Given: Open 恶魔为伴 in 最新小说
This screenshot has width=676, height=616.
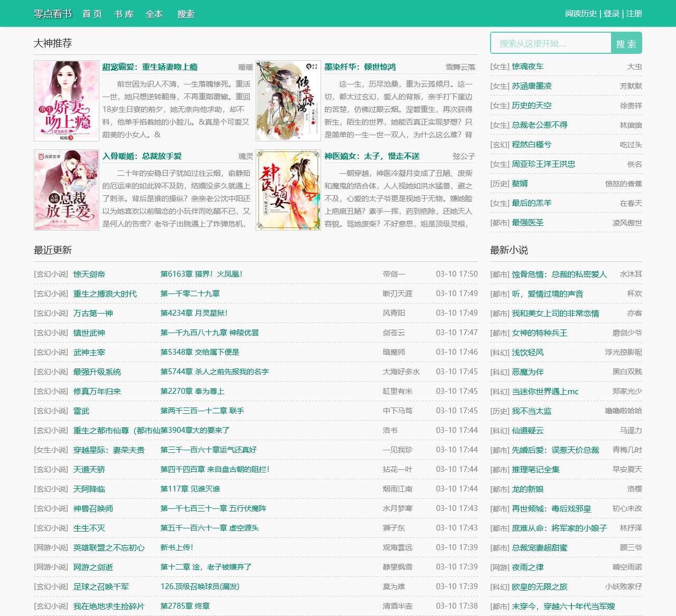Looking at the screenshot, I should pyautogui.click(x=528, y=372).
